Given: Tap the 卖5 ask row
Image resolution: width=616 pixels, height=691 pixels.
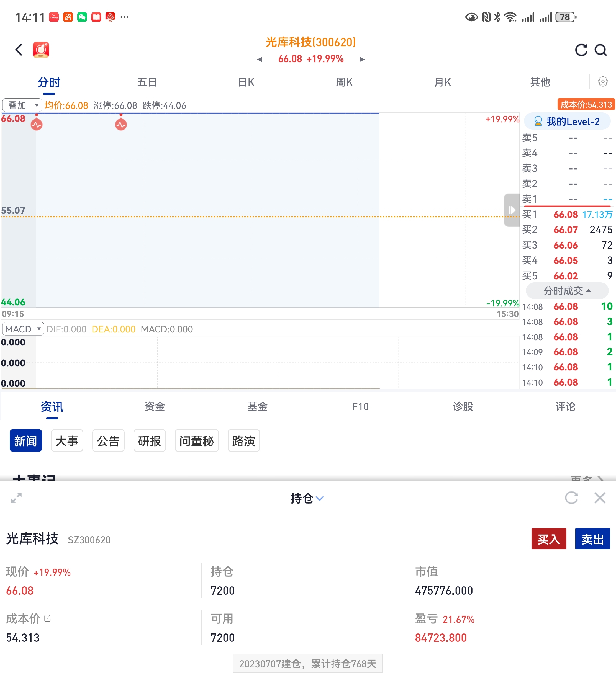Looking at the screenshot, I should (x=567, y=138).
